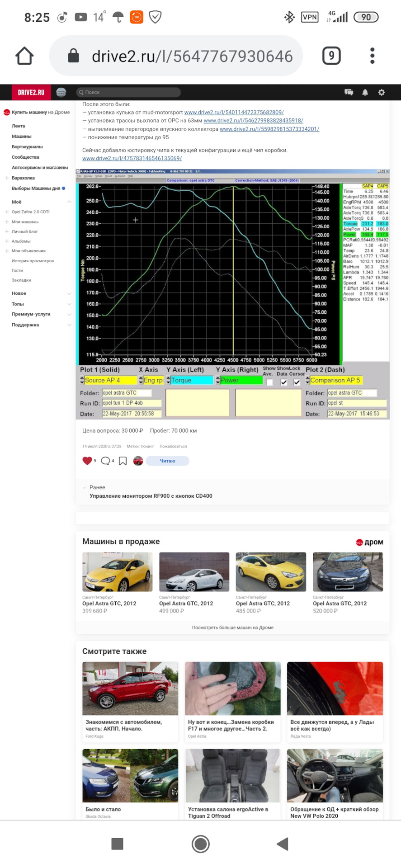
Task: Open Выборы Машины дня in sidebar
Action: coord(36,189)
